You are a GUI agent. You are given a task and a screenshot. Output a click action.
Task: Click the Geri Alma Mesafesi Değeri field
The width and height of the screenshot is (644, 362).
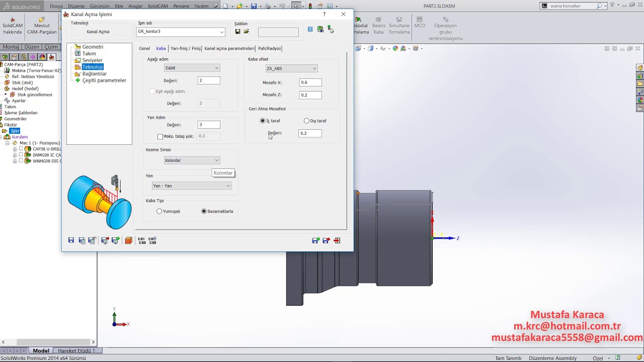[x=310, y=133]
